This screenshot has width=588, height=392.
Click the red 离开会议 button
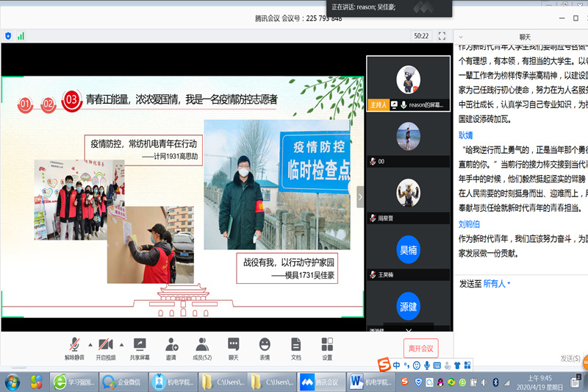420,349
